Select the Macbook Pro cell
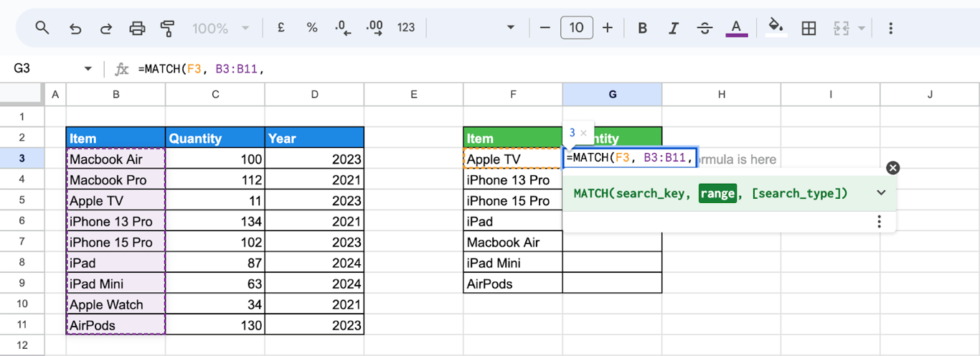 [x=116, y=179]
